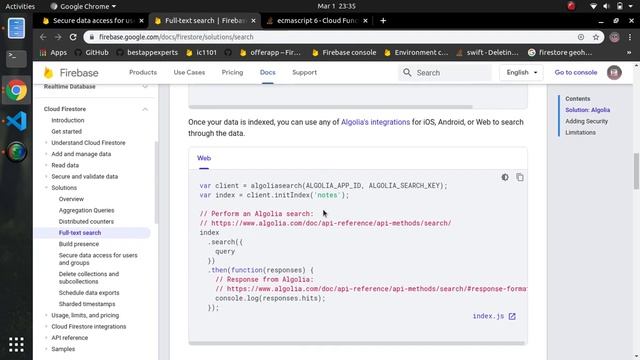Select the Web code tab
This screenshot has width=640, height=360.
pos(204,158)
